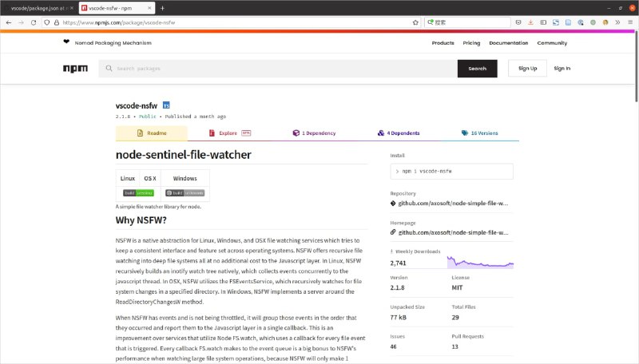Click the npm logo

click(75, 69)
